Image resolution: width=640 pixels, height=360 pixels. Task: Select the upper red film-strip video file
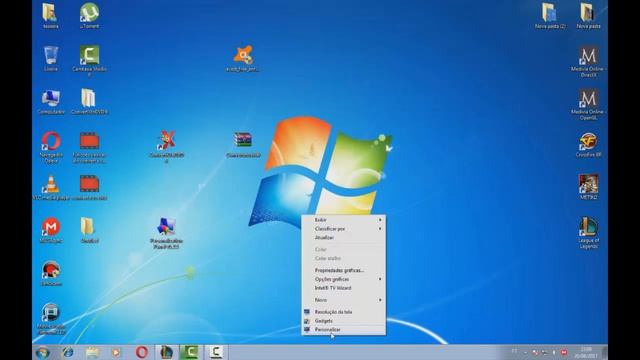click(x=89, y=148)
